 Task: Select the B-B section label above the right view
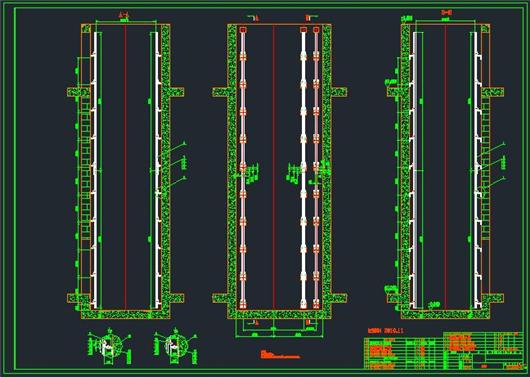point(447,13)
